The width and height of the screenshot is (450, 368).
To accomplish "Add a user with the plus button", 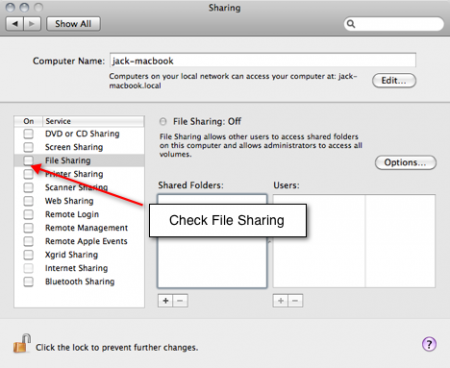I will 281,301.
